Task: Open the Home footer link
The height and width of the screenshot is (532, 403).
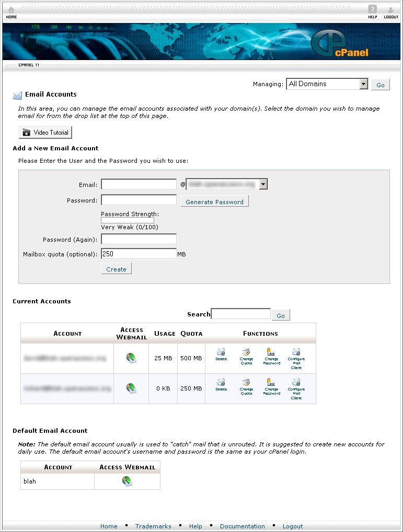Action: click(109, 526)
